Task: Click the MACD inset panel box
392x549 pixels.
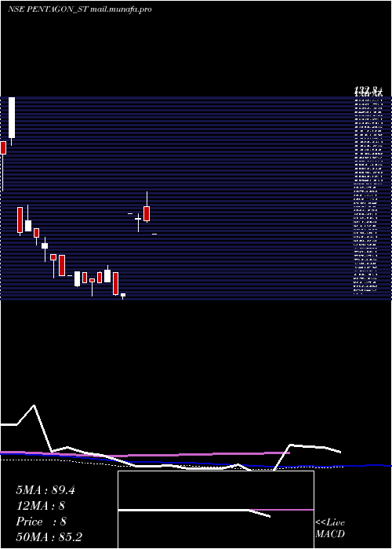Action: 216,510
